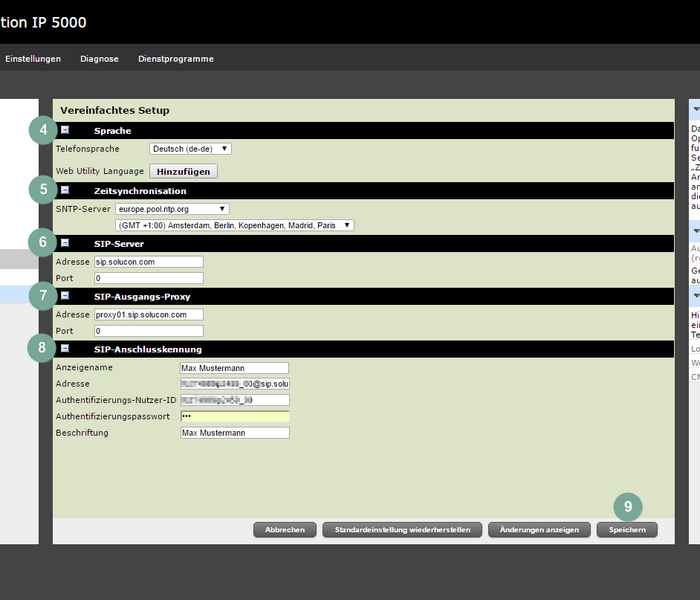This screenshot has height=600, width=700.
Task: Click the Speichern button
Action: coord(626,530)
